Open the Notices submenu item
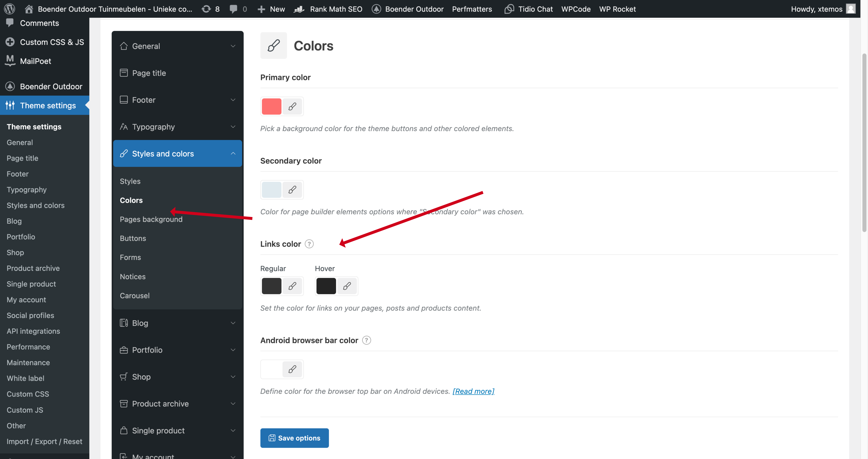 [x=133, y=277]
